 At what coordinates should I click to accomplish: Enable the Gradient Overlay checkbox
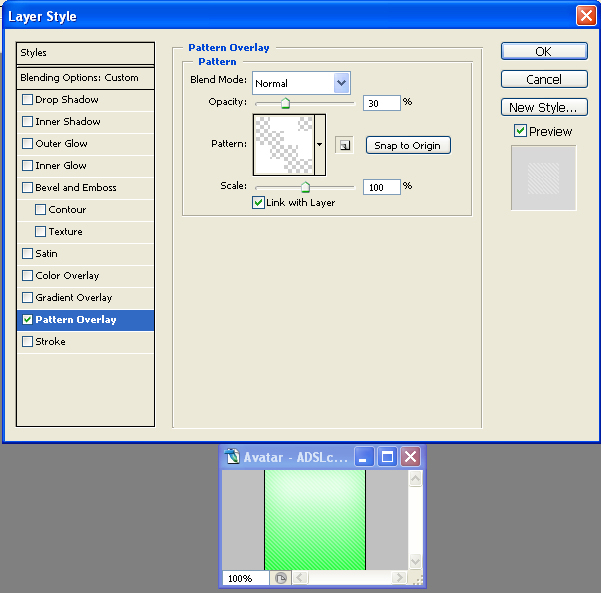[x=28, y=297]
